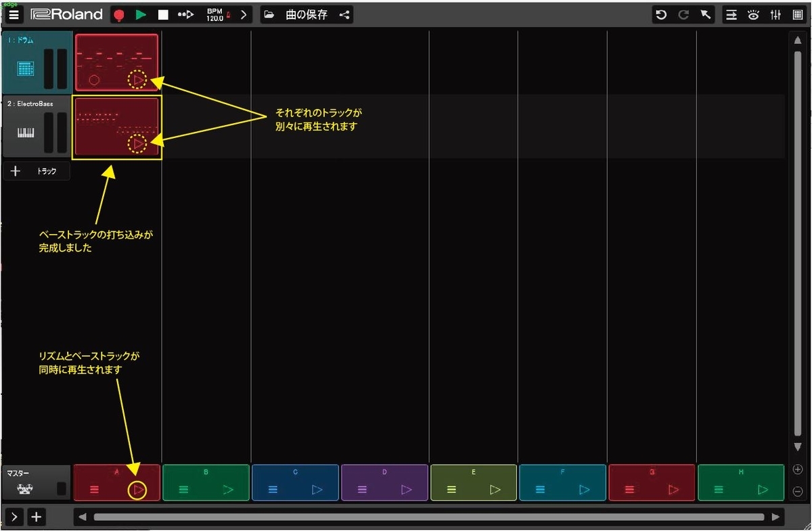Launch scene E with its play button
This screenshot has height=531, width=812.
(495, 489)
